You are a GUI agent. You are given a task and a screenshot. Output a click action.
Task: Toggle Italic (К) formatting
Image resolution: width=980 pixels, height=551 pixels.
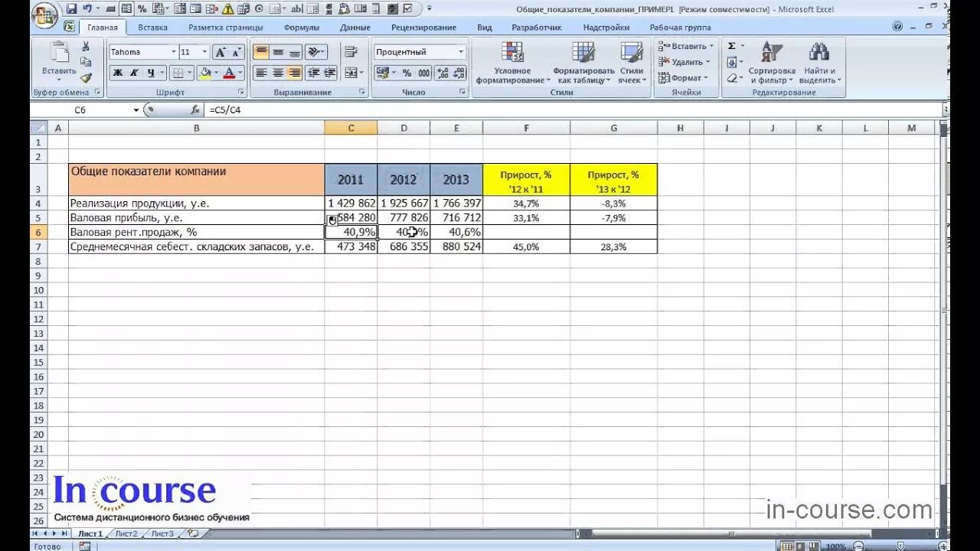click(134, 73)
